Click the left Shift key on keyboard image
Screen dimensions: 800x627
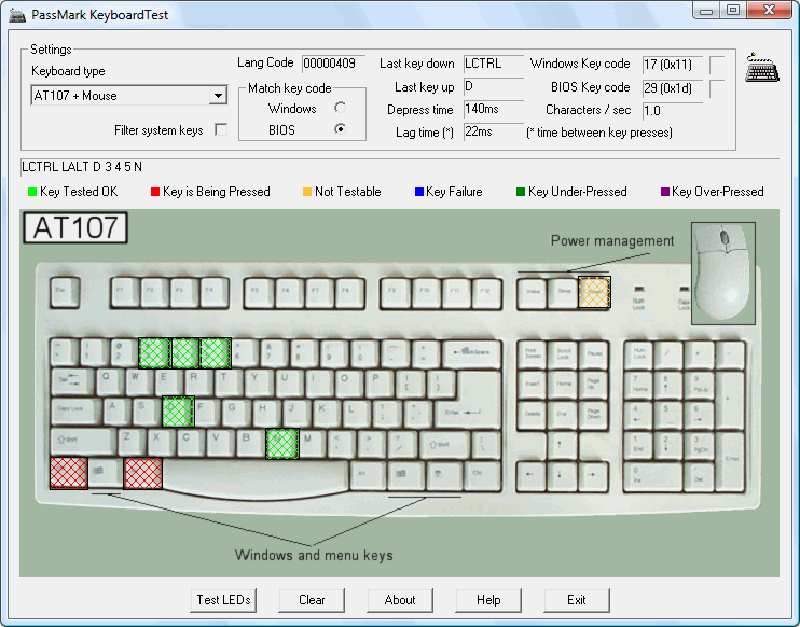[83, 442]
